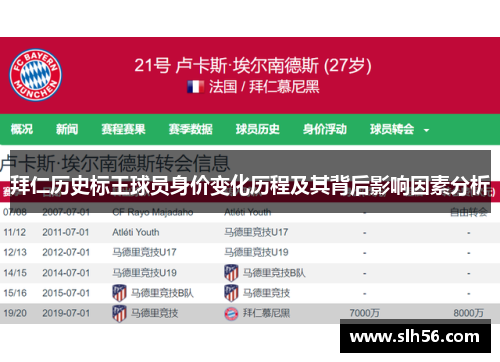Click 马德里竞技U19 origin in 14/15 row

[144, 273]
